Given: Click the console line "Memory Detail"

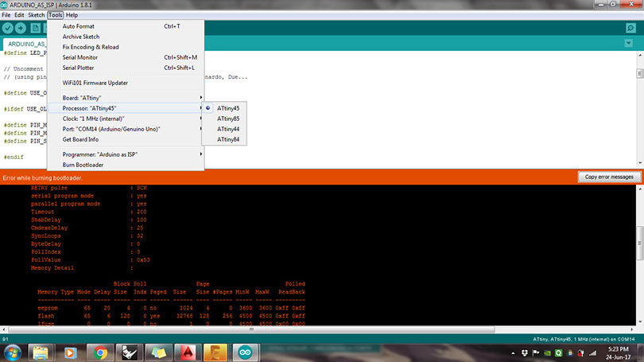Looking at the screenshot, I should click(52, 268).
